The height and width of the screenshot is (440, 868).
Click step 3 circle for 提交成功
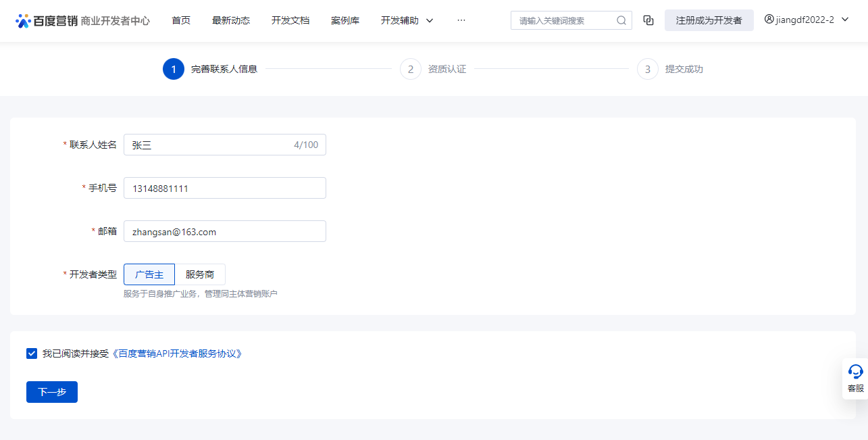pos(648,69)
